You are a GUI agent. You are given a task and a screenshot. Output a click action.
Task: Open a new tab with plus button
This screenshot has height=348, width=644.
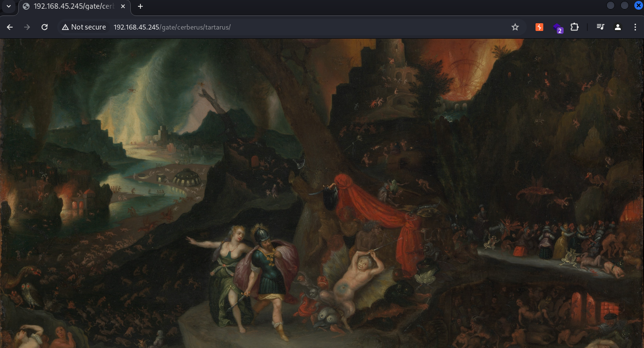pos(140,6)
